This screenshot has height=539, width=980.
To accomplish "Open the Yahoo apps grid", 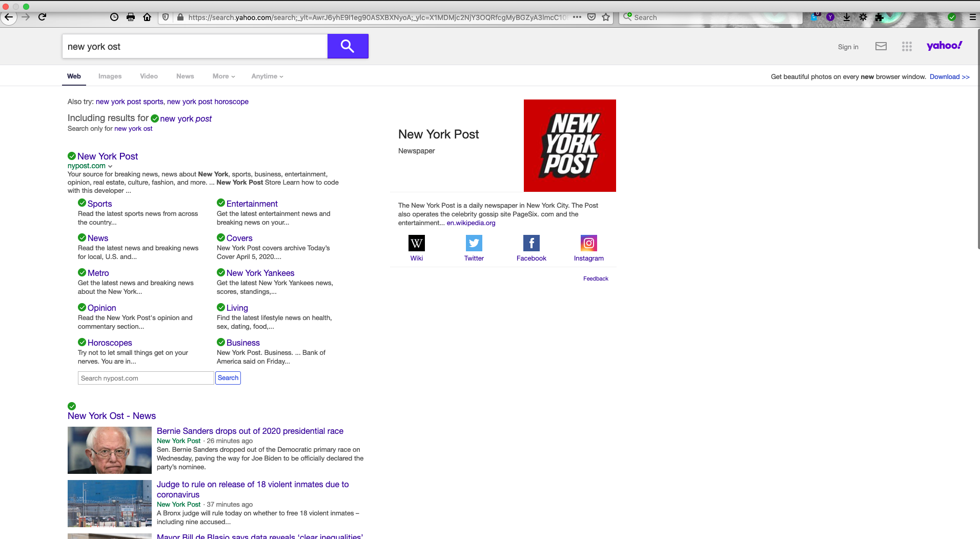I will pyautogui.click(x=907, y=47).
